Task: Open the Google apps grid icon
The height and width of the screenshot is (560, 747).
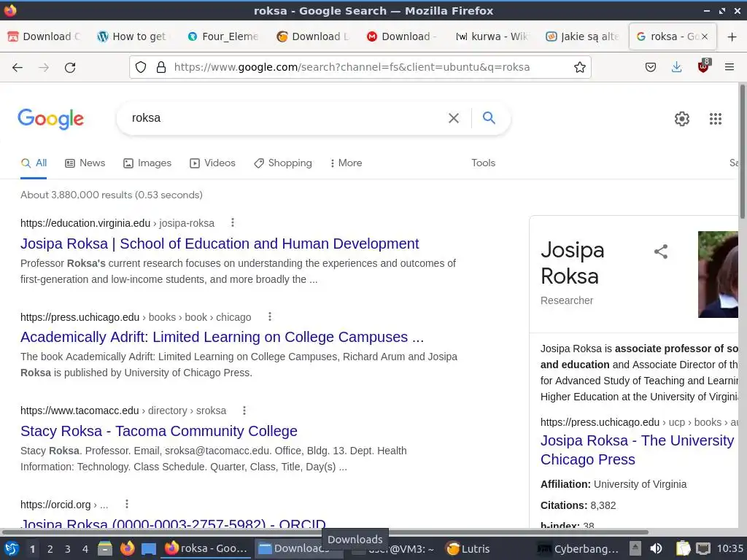Action: click(715, 119)
